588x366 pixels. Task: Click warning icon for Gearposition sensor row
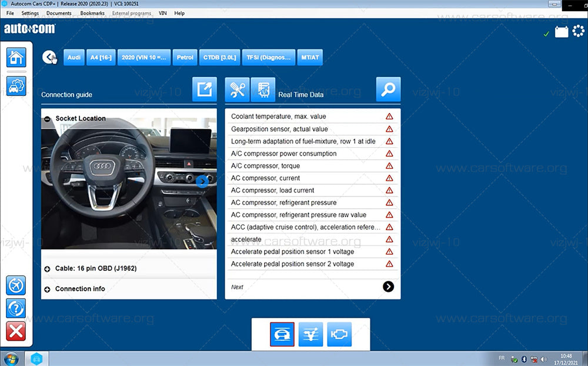(389, 129)
